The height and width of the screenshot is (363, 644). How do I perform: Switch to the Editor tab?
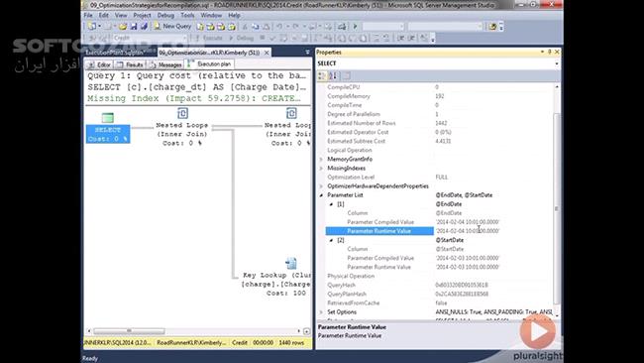pyautogui.click(x=99, y=64)
